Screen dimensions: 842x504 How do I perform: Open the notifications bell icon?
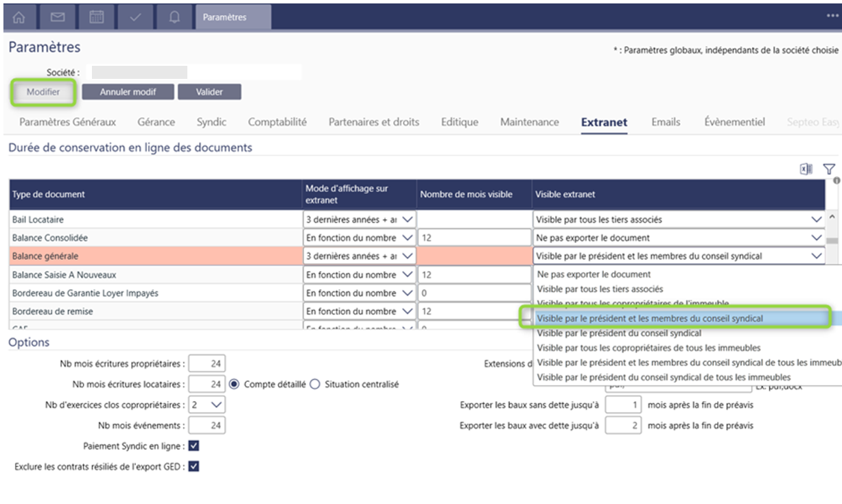click(x=175, y=17)
